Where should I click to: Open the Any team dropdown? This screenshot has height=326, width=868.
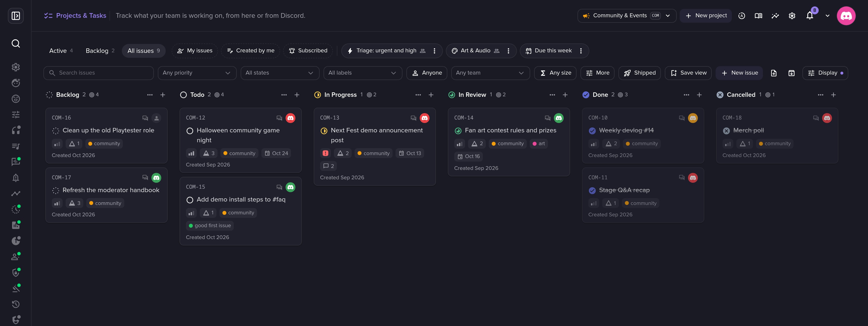pyautogui.click(x=490, y=73)
